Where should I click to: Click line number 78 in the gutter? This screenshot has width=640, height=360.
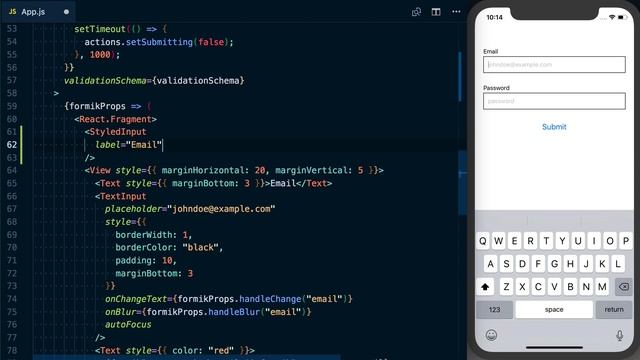12,350
